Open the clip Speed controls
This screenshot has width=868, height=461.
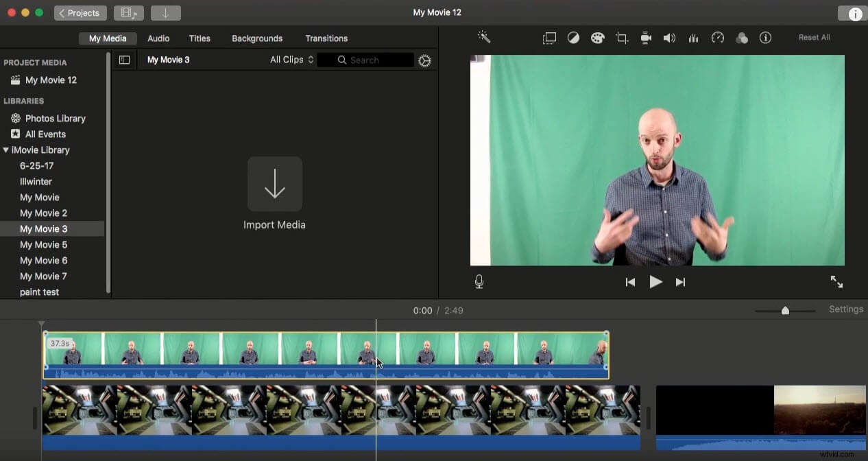click(717, 38)
